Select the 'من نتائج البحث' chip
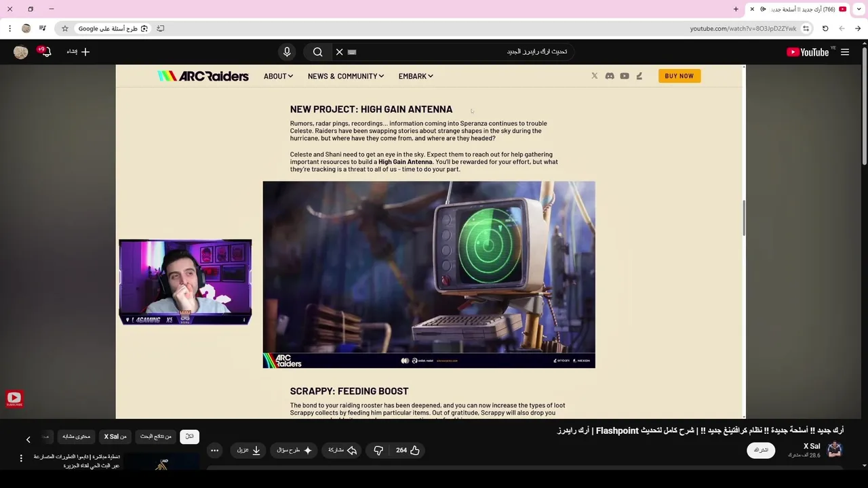The image size is (868, 488). [x=156, y=436]
